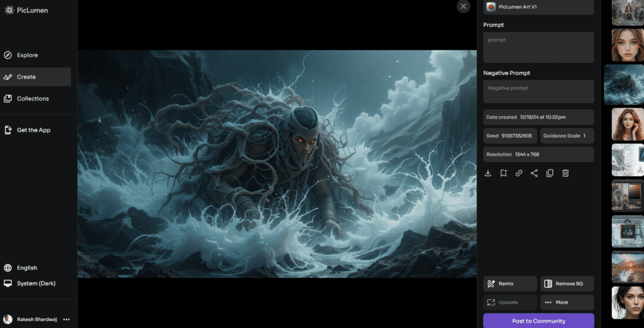
Task: Click the Remove BG button
Action: click(x=567, y=284)
